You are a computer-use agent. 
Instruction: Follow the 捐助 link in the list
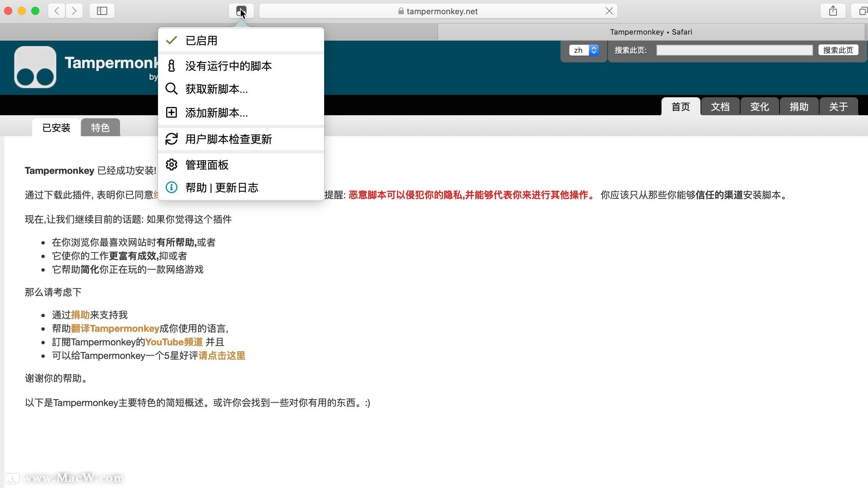coord(80,315)
